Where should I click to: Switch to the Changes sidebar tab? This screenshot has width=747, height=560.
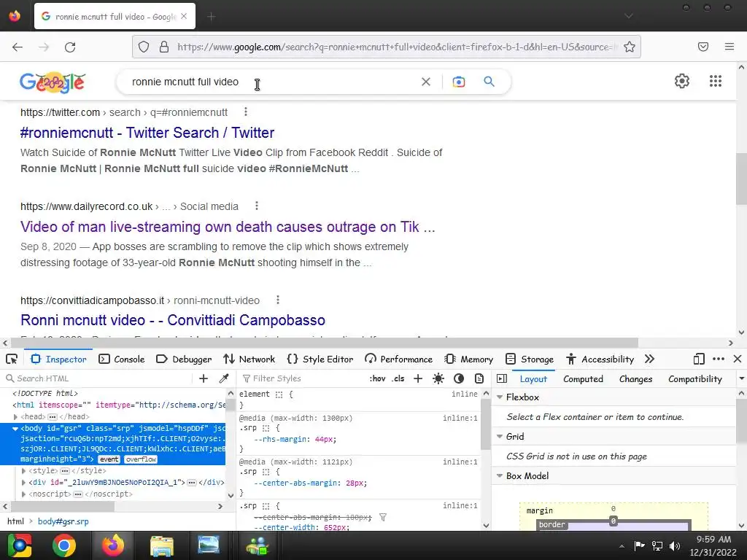[x=635, y=379]
